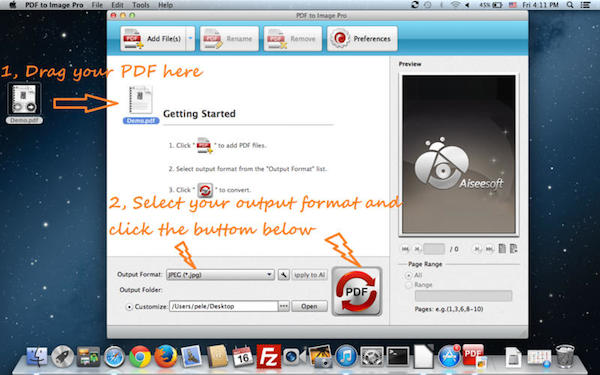Open PDF to Image Pro Dock icon

coord(474,356)
